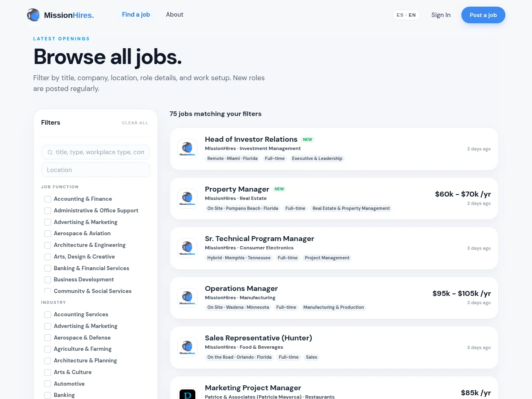Click the MissionHires astronaut logo in header

tap(33, 15)
